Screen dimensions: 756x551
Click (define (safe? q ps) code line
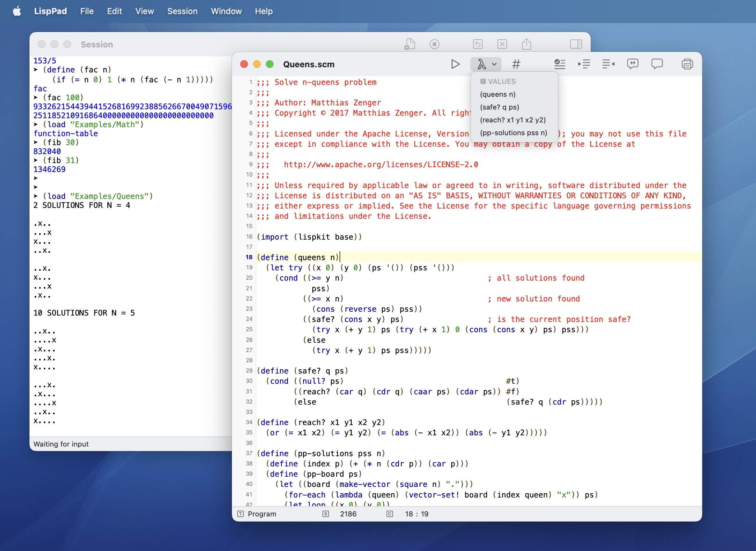tap(302, 371)
